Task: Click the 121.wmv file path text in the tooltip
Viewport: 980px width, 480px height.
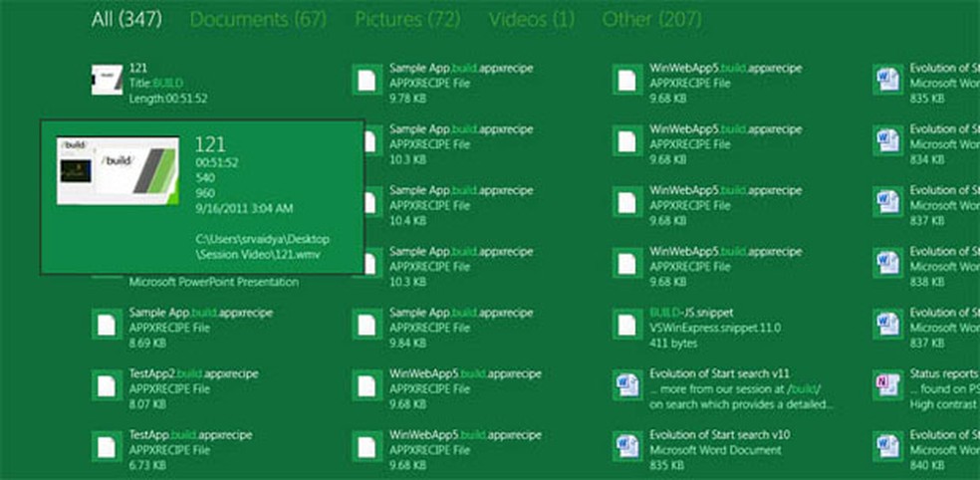Action: tap(262, 247)
